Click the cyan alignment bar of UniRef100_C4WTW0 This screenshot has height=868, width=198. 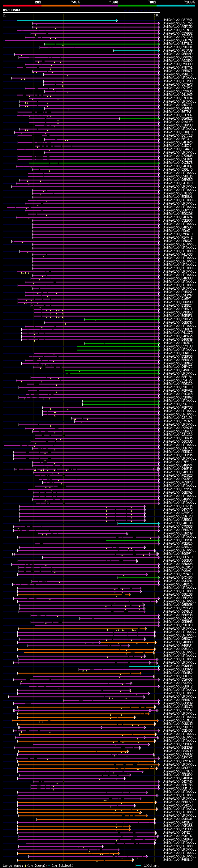coord(139,523)
